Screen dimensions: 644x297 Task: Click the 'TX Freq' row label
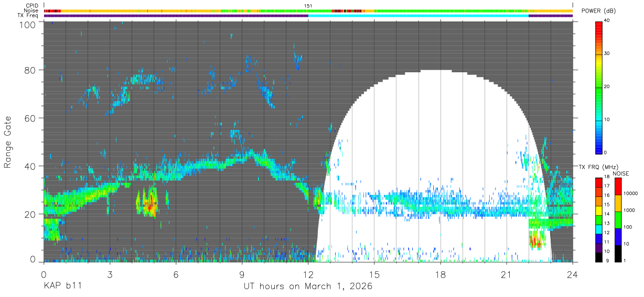click(x=28, y=15)
